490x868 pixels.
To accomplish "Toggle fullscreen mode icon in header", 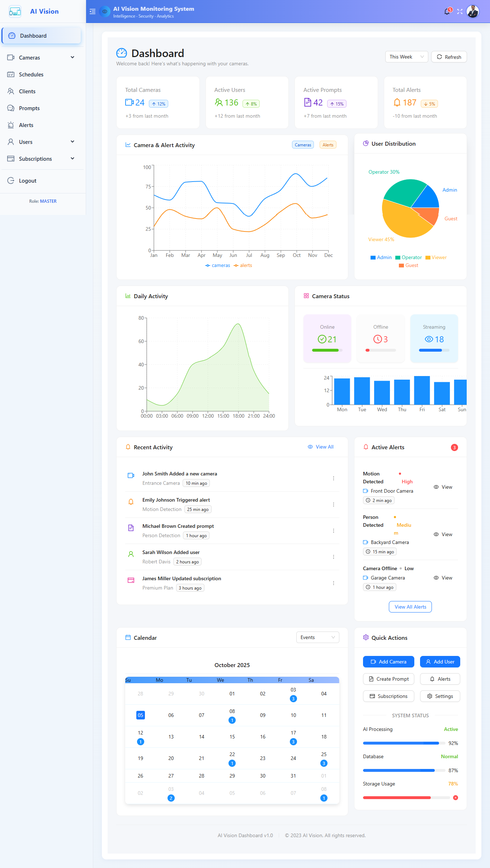I will click(460, 12).
